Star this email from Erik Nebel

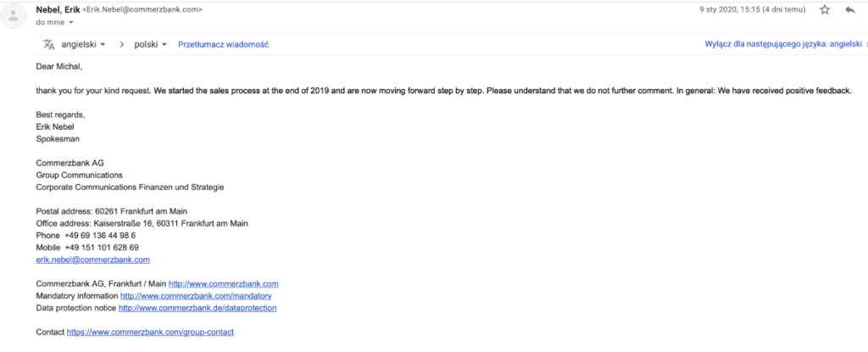(825, 9)
